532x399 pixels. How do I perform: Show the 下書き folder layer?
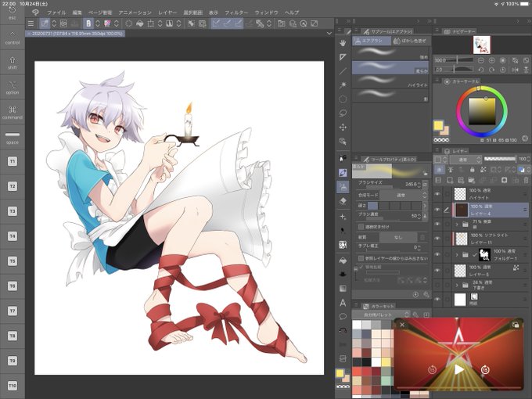tap(437, 284)
